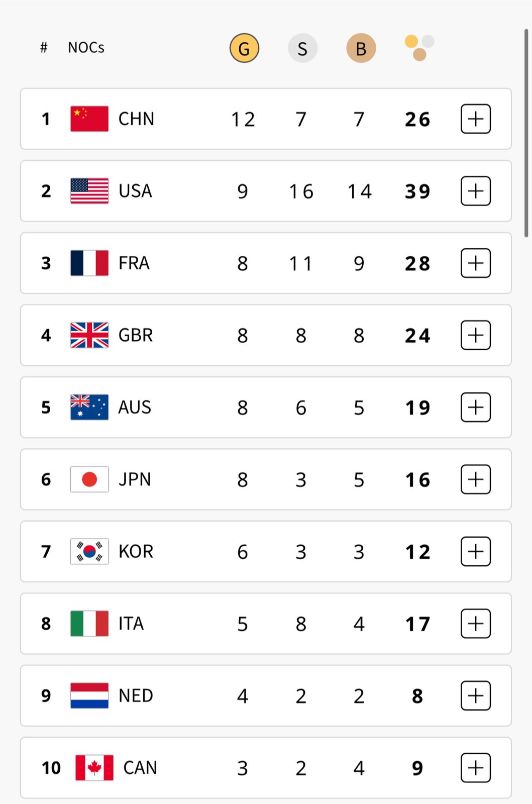
Task: Click the NOCs column header
Action: 86,48
